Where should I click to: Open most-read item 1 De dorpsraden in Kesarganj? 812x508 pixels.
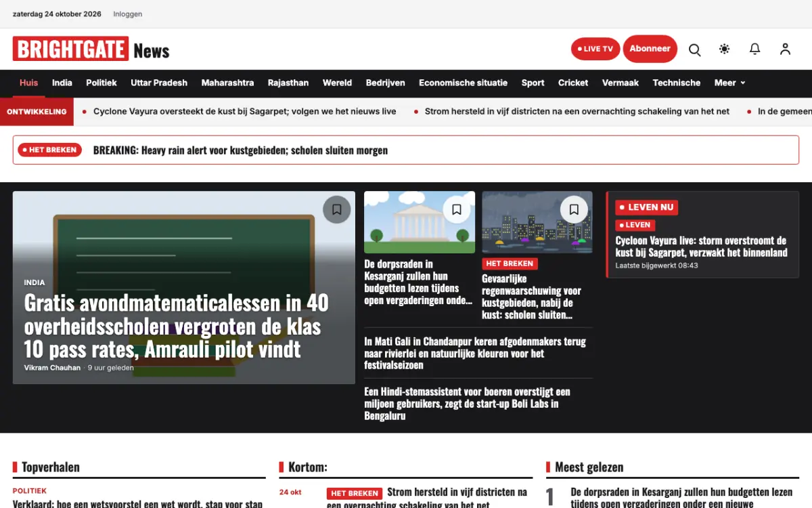click(681, 498)
